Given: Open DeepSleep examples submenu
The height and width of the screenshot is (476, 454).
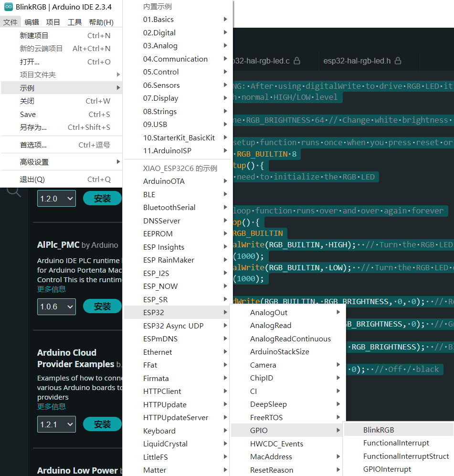Looking at the screenshot, I should pyautogui.click(x=287, y=404).
